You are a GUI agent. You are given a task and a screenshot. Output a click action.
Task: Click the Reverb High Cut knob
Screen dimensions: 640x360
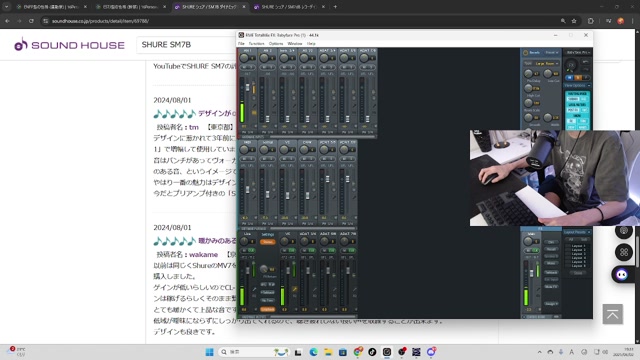pyautogui.click(x=528, y=88)
